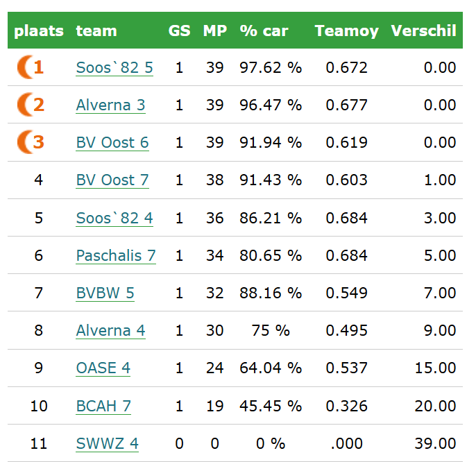
Task: Go to the BV Oost 7 team
Action: pyautogui.click(x=112, y=180)
